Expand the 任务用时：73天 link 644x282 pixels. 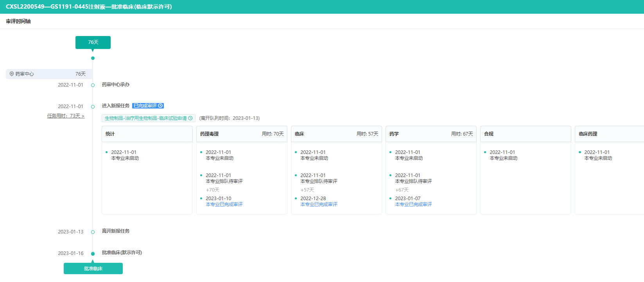coord(66,116)
